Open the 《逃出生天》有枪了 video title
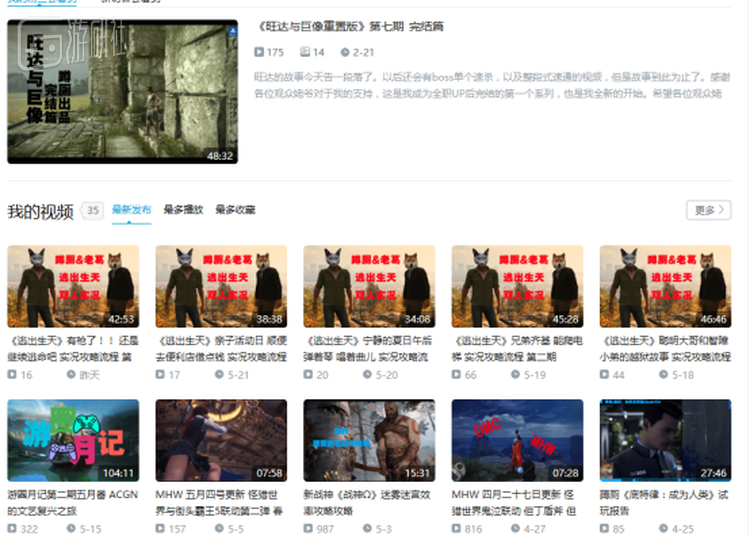This screenshot has height=536, width=750. 73,349
